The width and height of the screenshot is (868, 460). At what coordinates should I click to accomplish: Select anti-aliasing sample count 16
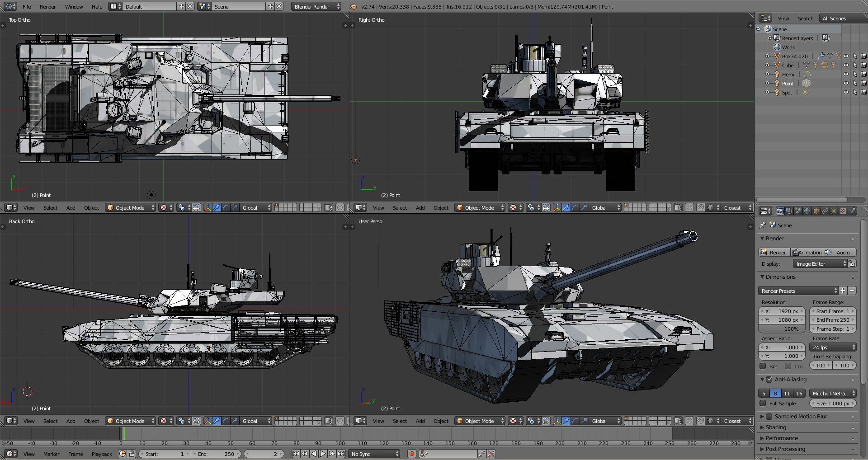[x=799, y=393]
